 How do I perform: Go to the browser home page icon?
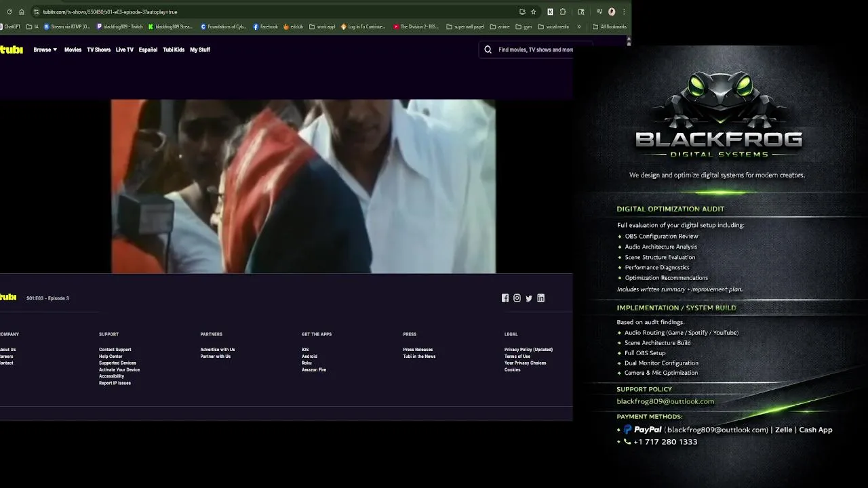[22, 12]
